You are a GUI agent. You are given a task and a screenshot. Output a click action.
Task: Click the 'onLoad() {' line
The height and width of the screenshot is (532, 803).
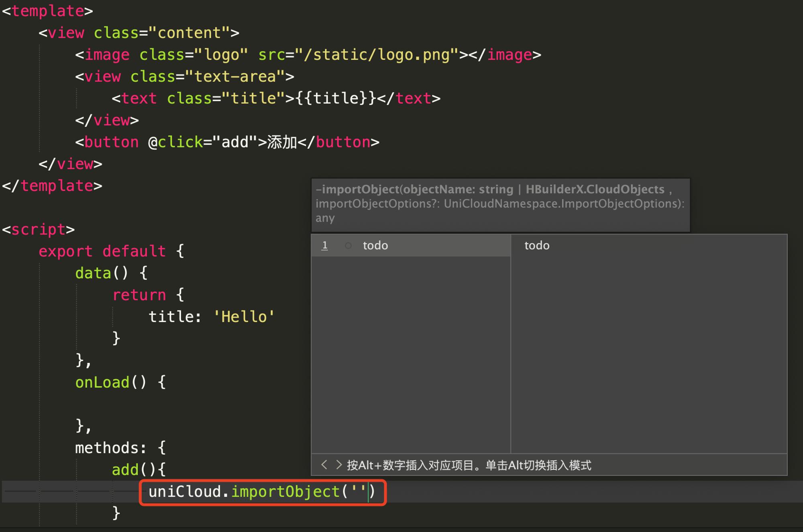[120, 383]
